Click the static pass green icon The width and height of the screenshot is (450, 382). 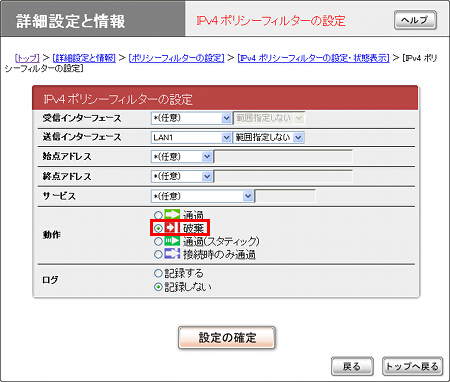[x=172, y=241]
